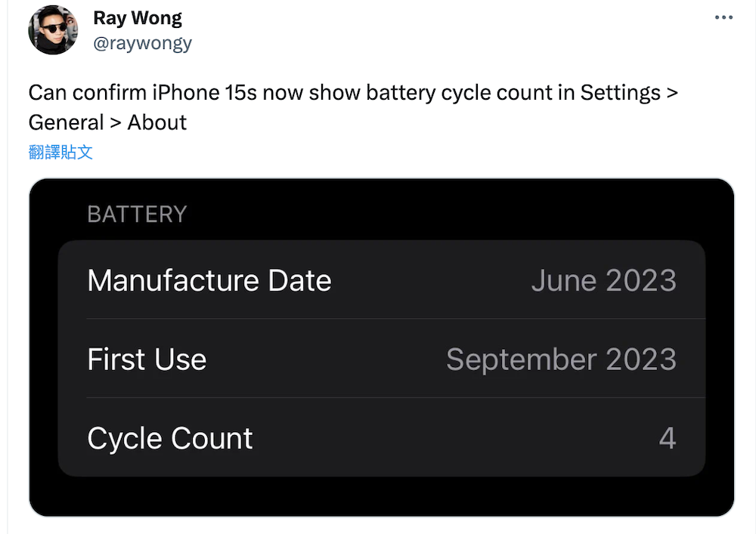Viewport: 756px width, 534px height.
Task: Open the Ray Wong display name link
Action: (x=138, y=18)
